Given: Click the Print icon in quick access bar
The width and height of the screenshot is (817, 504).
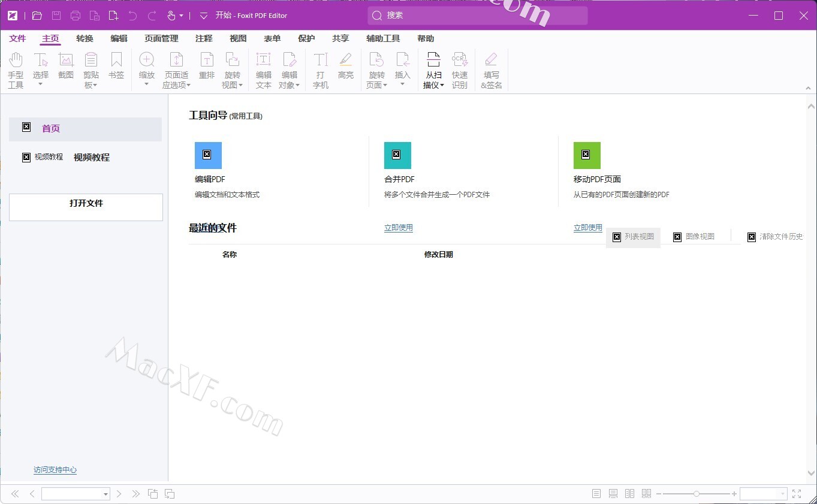Looking at the screenshot, I should click(76, 16).
